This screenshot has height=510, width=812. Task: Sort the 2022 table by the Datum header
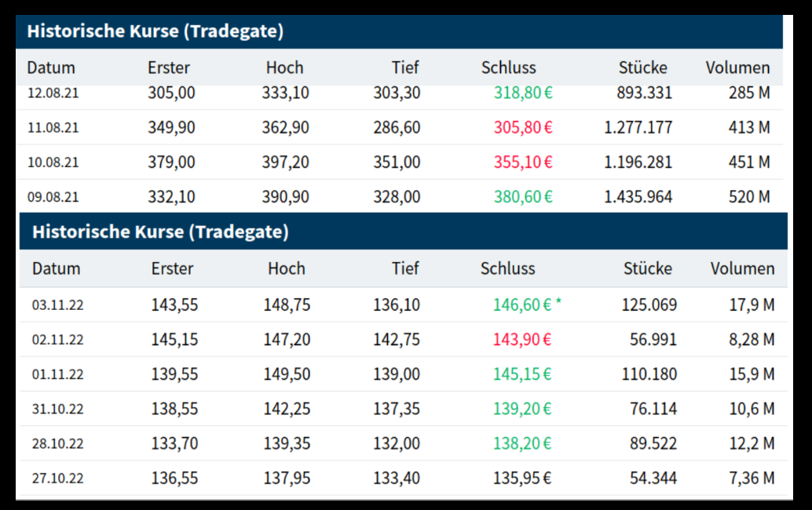[56, 268]
